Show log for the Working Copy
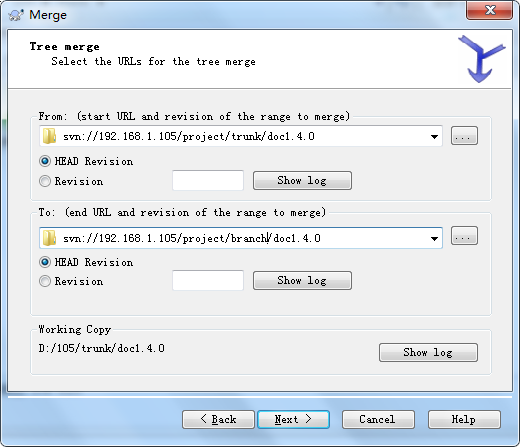The height and width of the screenshot is (447, 520). pos(428,352)
